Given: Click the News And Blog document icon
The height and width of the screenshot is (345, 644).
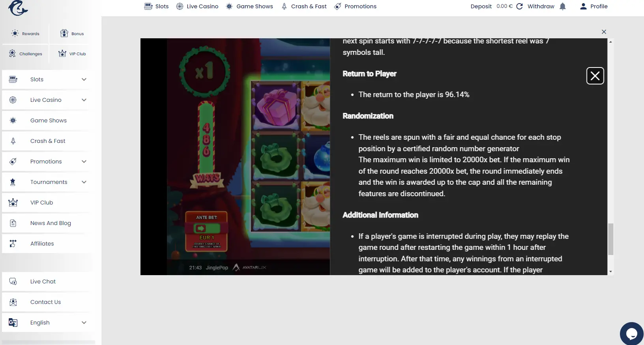Looking at the screenshot, I should click(13, 223).
